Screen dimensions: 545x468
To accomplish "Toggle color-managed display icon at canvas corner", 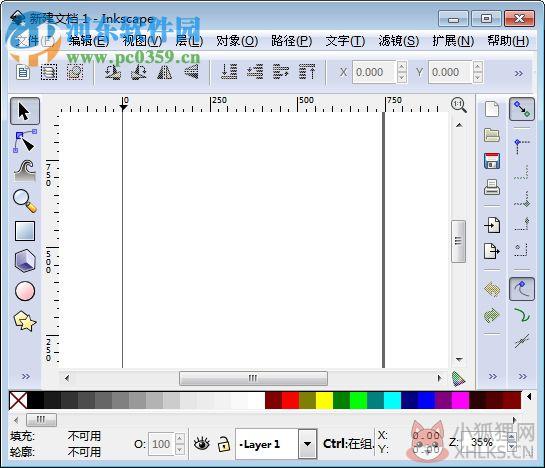I will (458, 379).
